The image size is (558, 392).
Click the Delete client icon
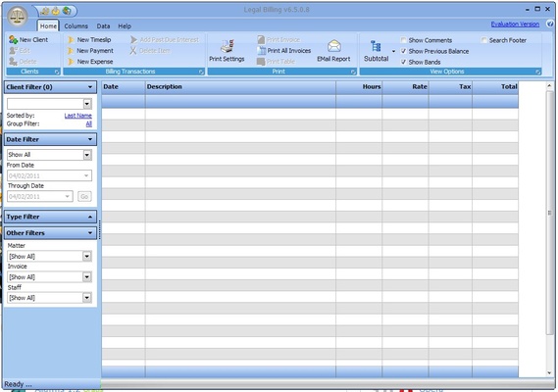pyautogui.click(x=13, y=62)
